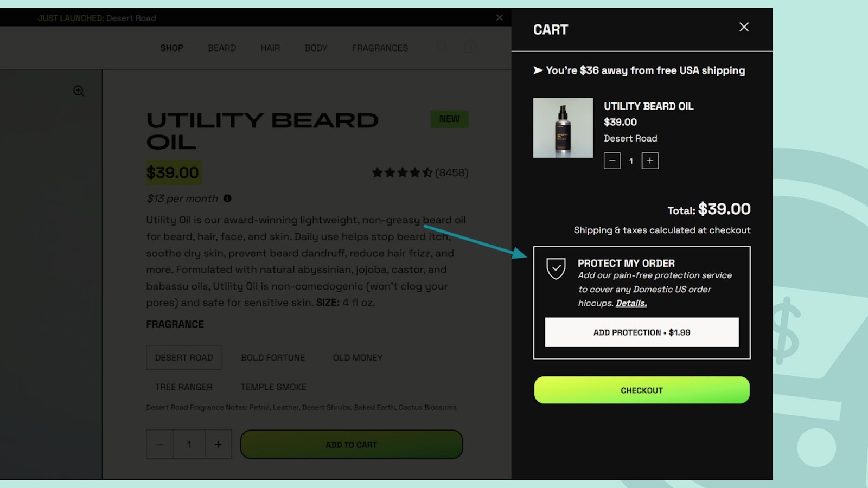This screenshot has width=868, height=488.
Task: Open the Fragrances menu item
Action: pyautogui.click(x=380, y=48)
